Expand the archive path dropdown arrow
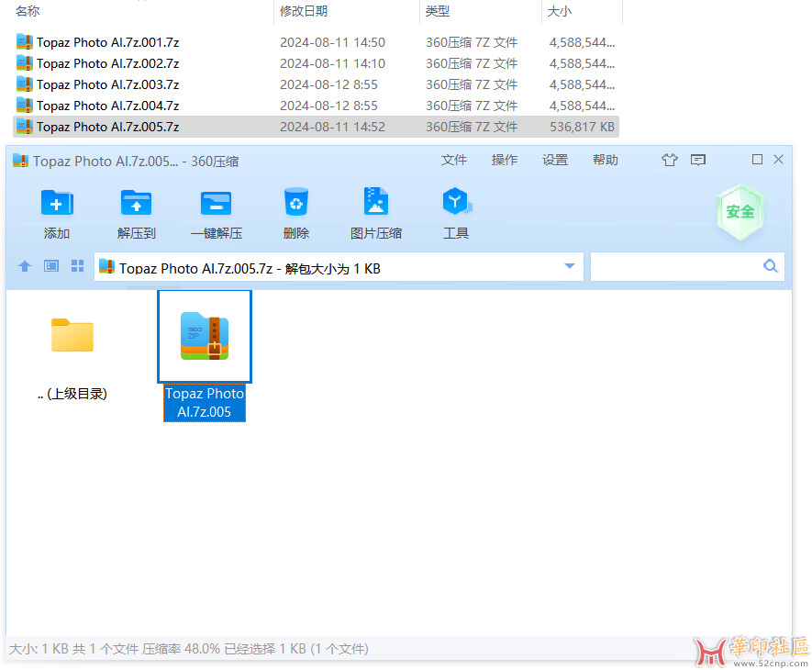812x670 pixels. [x=570, y=267]
